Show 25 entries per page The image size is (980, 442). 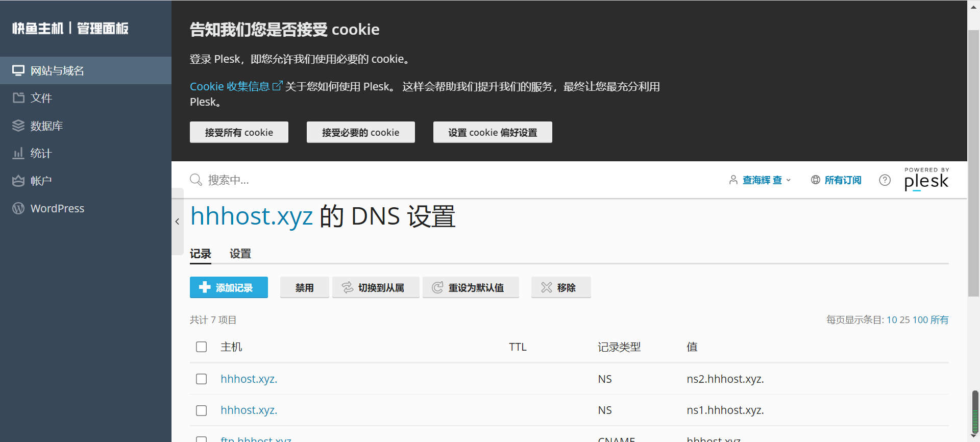[x=904, y=320]
